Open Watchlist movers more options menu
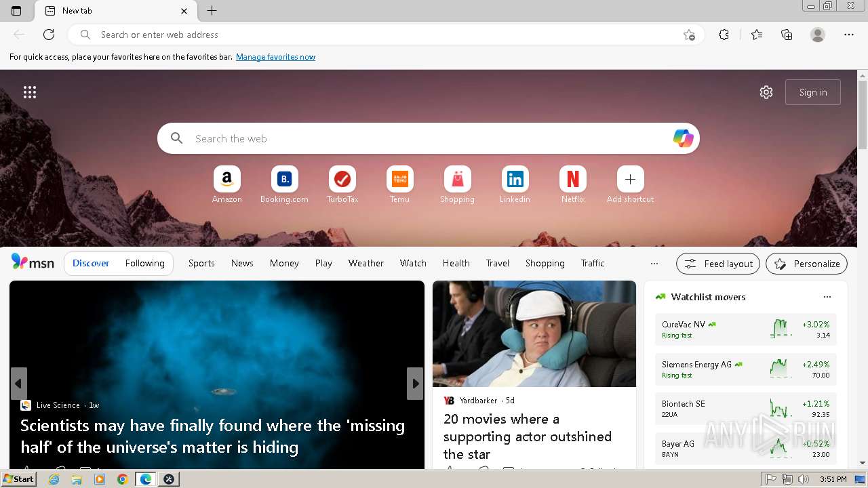This screenshot has width=868, height=488. point(827,297)
